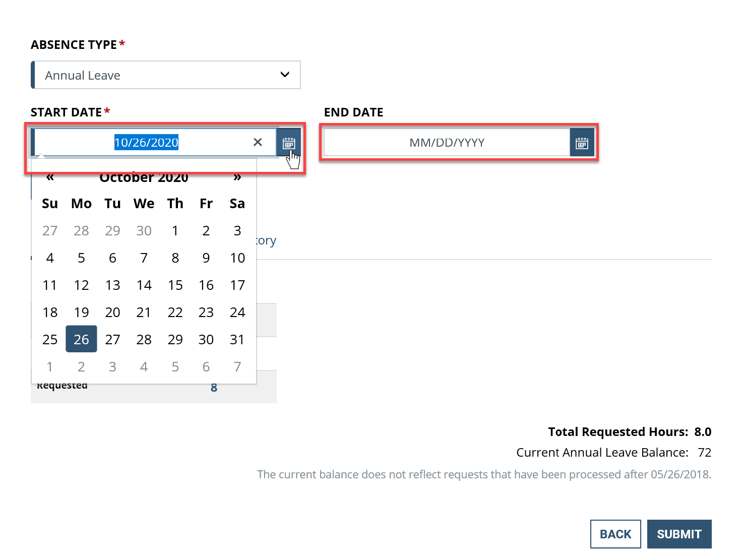Click the BACK button
741x560 pixels.
[x=615, y=534]
